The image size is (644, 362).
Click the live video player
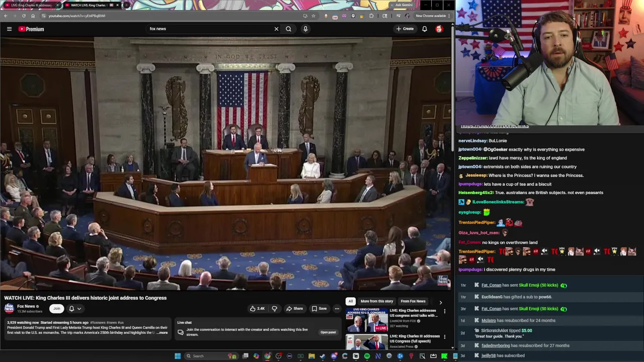coord(225,163)
